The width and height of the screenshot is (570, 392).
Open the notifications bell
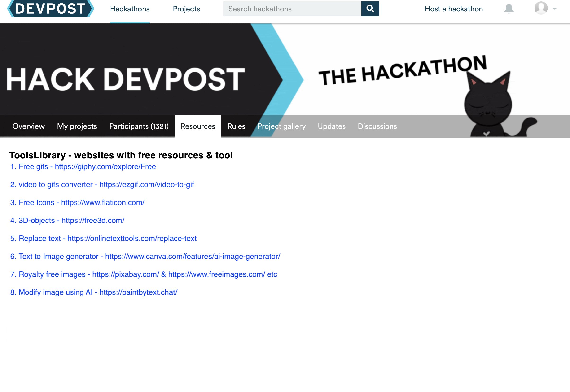coord(509,9)
